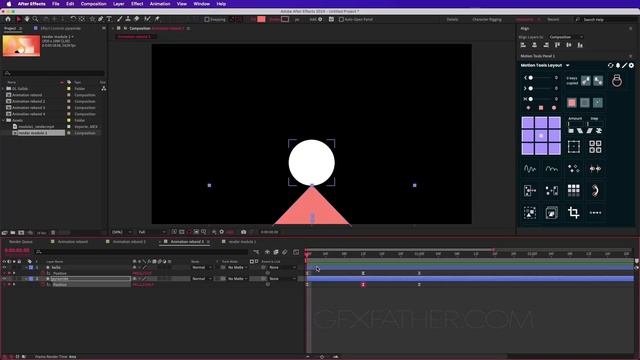Open the Apple menu
Viewport: 640px width, 360px height.
(9, 4)
